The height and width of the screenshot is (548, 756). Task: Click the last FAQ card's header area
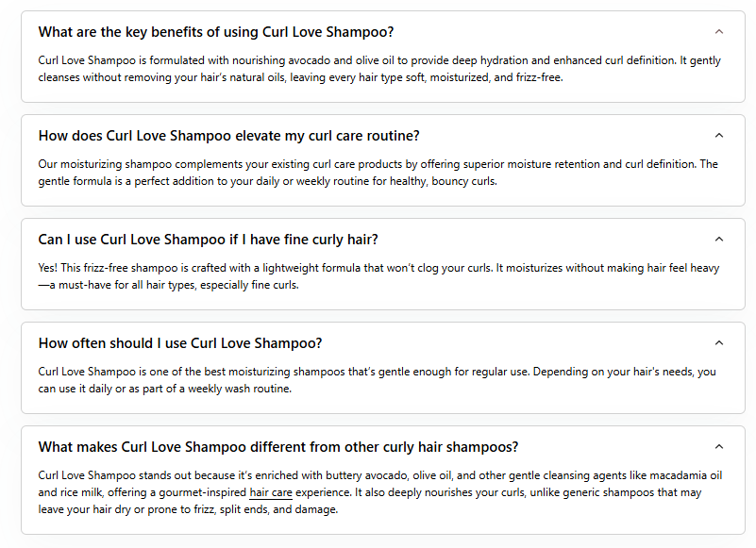613,447
